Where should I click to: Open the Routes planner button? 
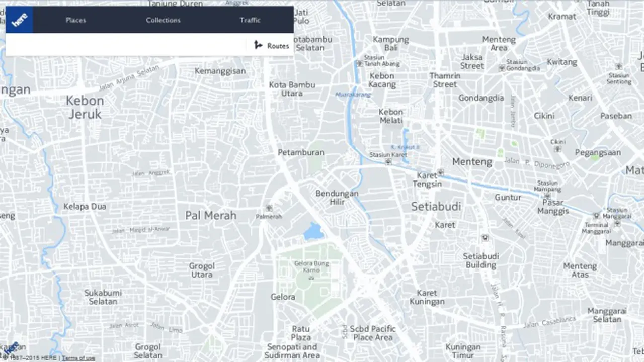tap(272, 45)
